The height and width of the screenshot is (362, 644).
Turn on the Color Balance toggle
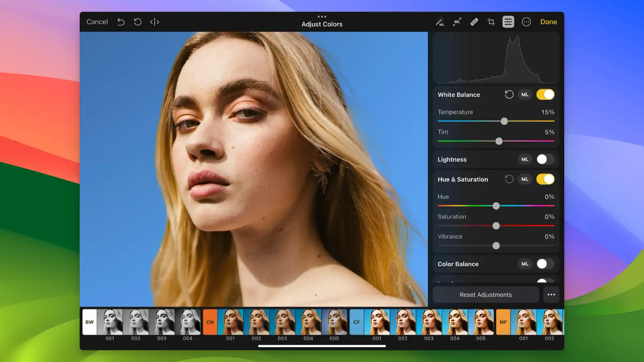pyautogui.click(x=545, y=264)
